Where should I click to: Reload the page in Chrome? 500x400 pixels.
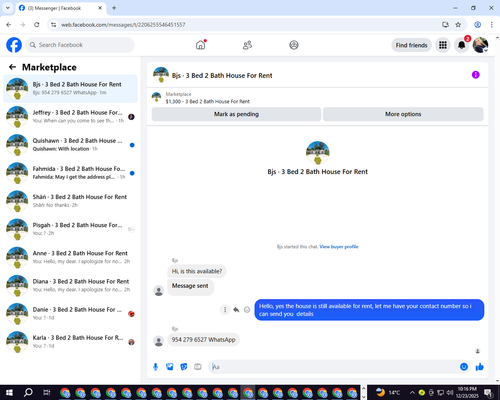point(37,25)
